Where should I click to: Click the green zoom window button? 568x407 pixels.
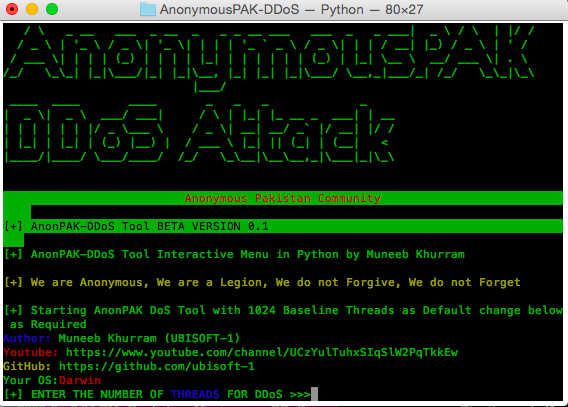pyautogui.click(x=52, y=9)
